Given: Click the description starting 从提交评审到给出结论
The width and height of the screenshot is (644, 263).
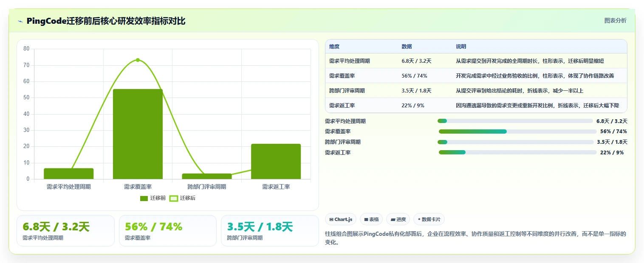Looking at the screenshot, I should [x=520, y=91].
